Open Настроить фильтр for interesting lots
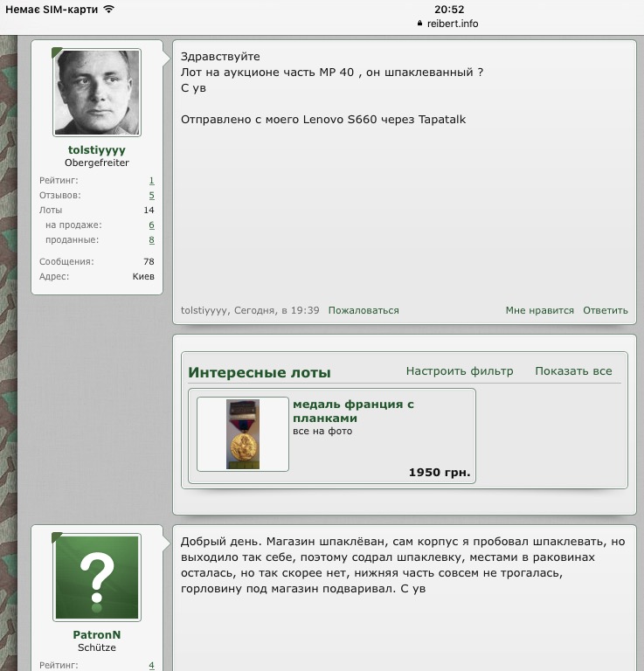Image resolution: width=644 pixels, height=671 pixels. (x=460, y=371)
